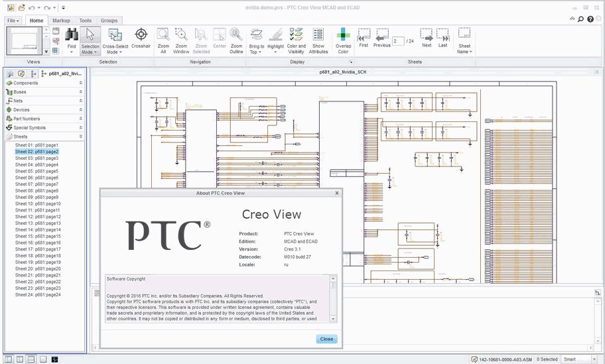This screenshot has height=364, width=605.
Task: Expand the Components section
Action: [81, 83]
